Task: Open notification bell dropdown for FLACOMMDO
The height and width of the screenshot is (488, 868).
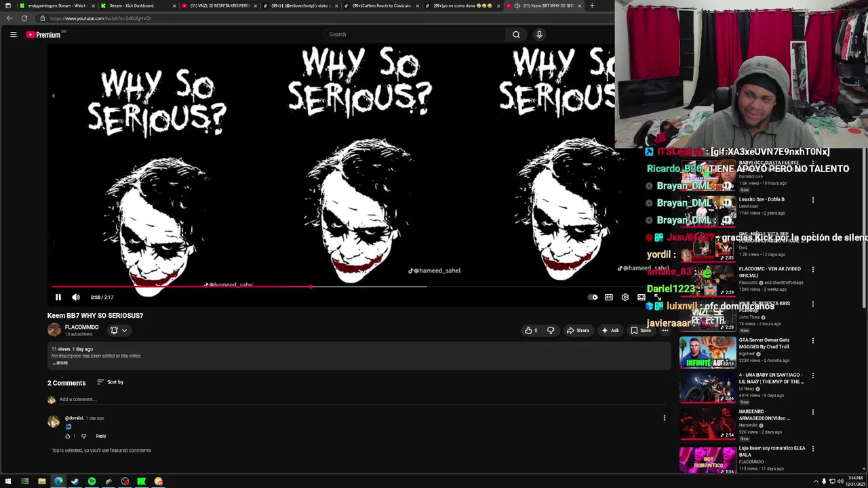Action: coord(119,330)
